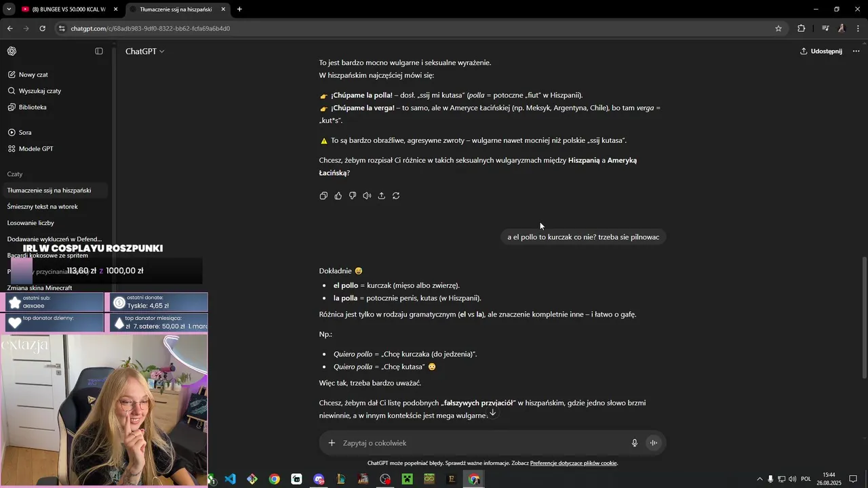Collapse the sidebar with the panel icon
The width and height of the screenshot is (868, 488).
pos(99,52)
